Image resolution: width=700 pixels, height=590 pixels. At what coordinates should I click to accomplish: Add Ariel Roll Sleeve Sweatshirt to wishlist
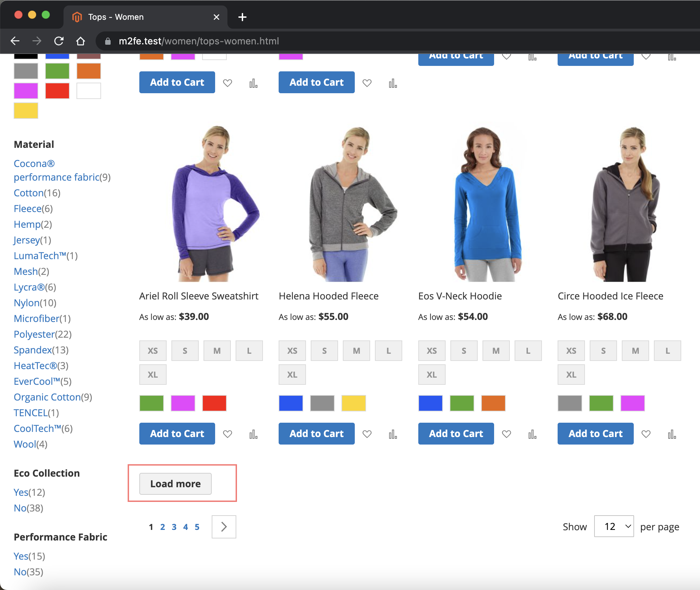tap(227, 434)
